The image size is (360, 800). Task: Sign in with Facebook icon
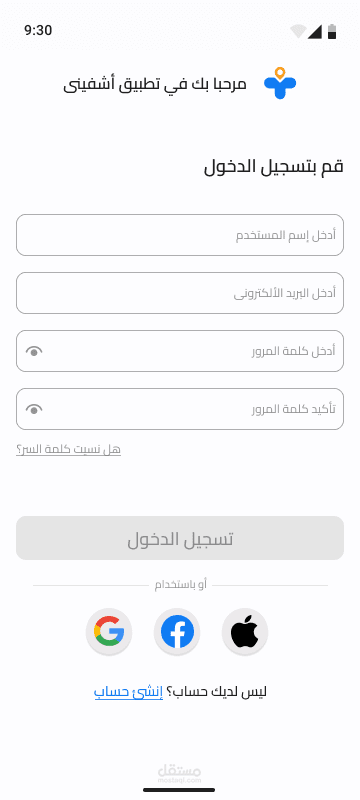tap(177, 632)
